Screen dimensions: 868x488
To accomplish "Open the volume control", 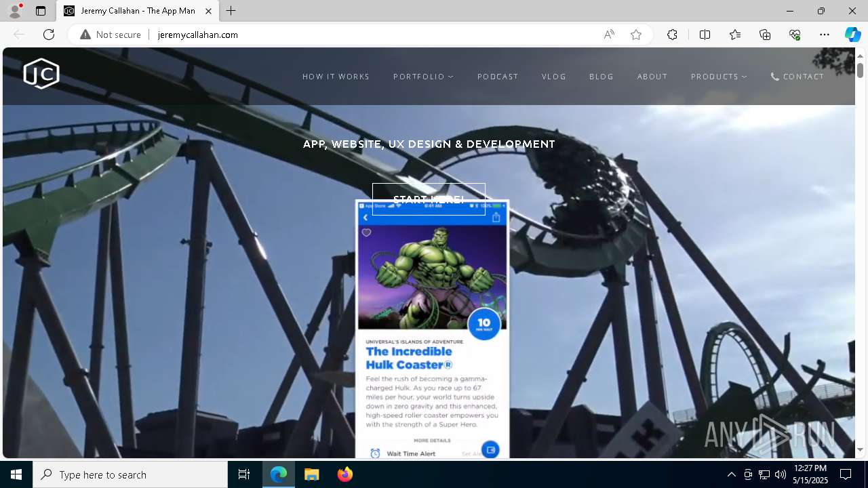I will (781, 474).
